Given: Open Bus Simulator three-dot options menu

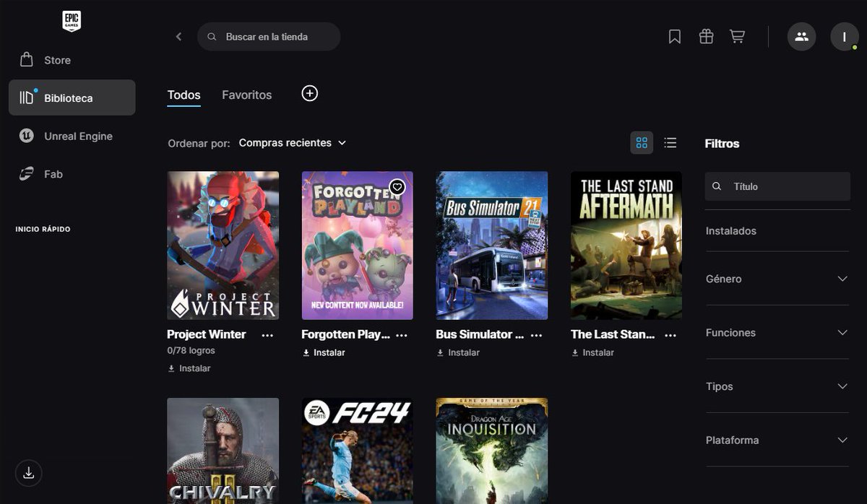Looking at the screenshot, I should 536,335.
